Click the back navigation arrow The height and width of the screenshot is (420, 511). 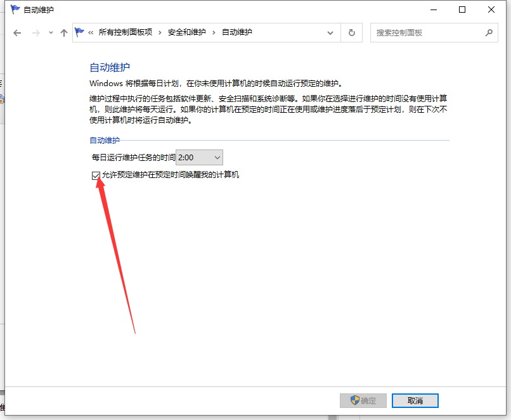coord(17,32)
